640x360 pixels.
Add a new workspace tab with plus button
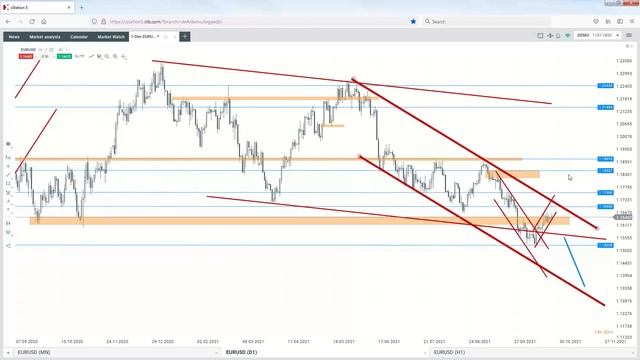(185, 37)
